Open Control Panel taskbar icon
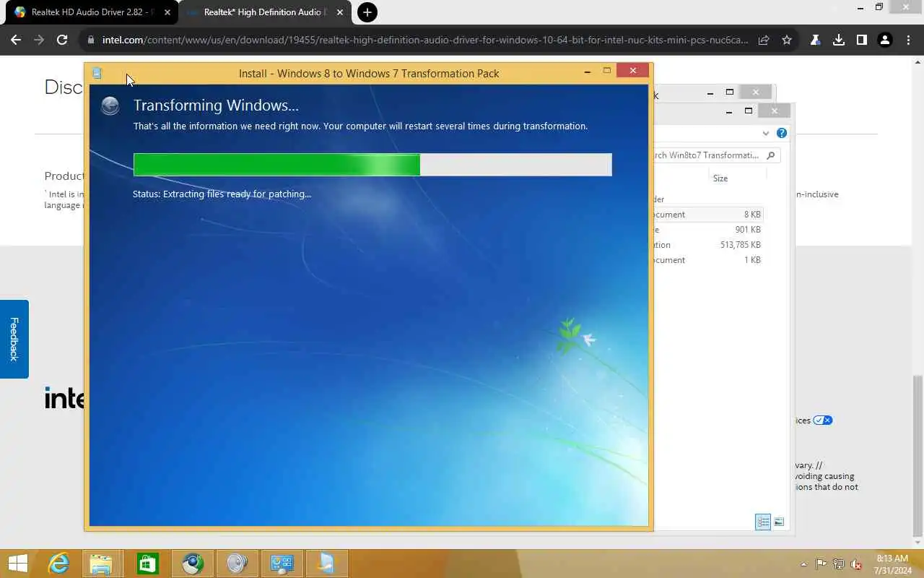924x578 pixels. 282,564
